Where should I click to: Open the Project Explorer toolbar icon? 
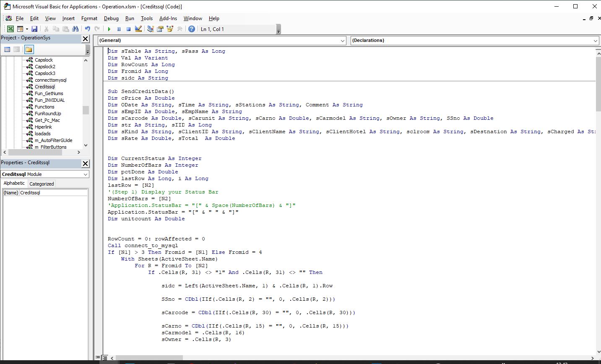[x=150, y=29]
